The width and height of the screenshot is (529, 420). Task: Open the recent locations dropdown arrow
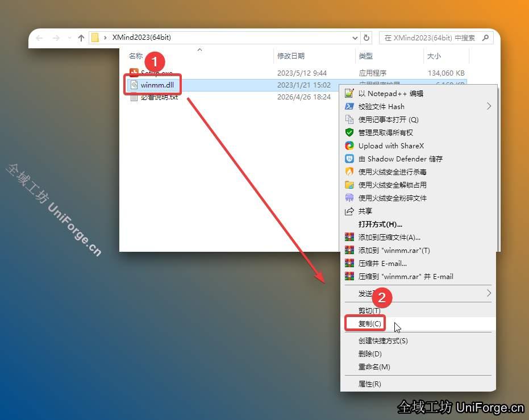[69, 38]
